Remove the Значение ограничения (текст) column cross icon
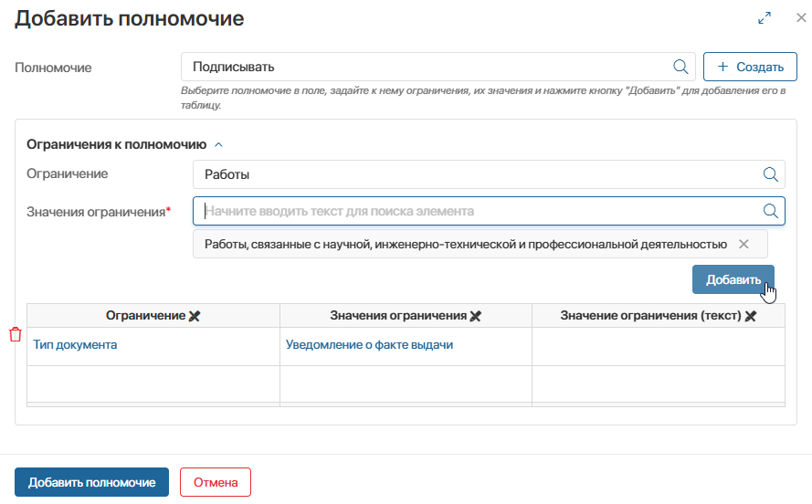812x504 pixels. tap(751, 316)
